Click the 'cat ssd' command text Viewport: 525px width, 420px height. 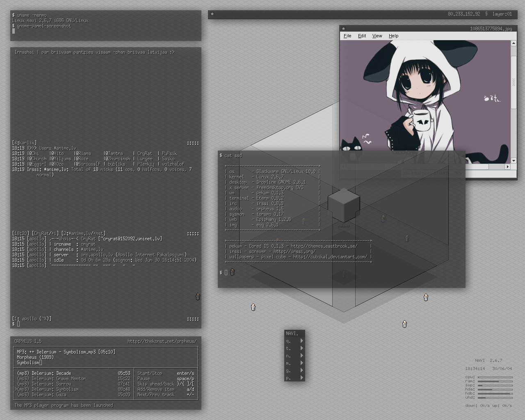tap(233, 155)
